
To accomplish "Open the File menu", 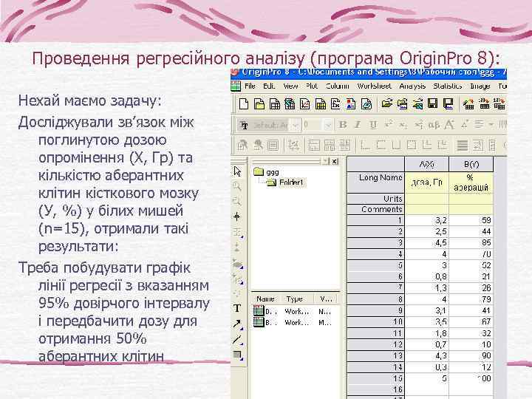I will [250, 86].
